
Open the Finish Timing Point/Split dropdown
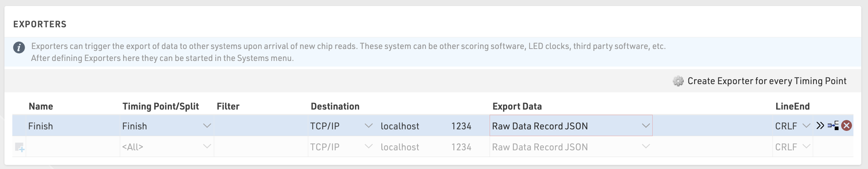tap(207, 126)
